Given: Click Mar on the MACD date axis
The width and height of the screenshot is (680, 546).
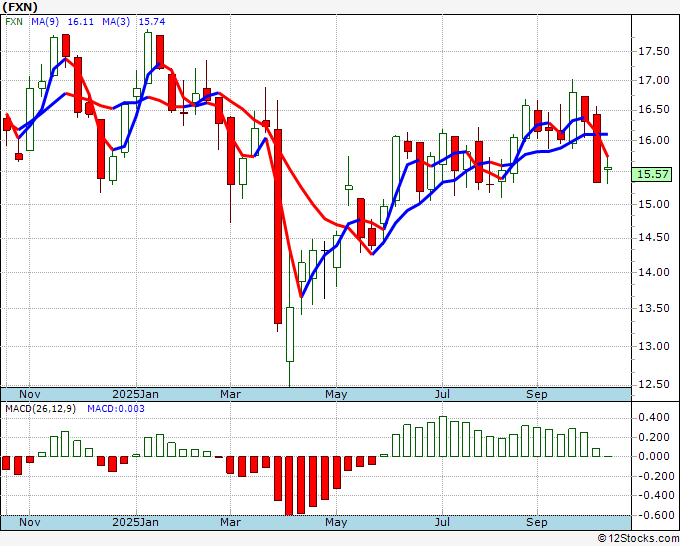Looking at the screenshot, I should point(230,522).
